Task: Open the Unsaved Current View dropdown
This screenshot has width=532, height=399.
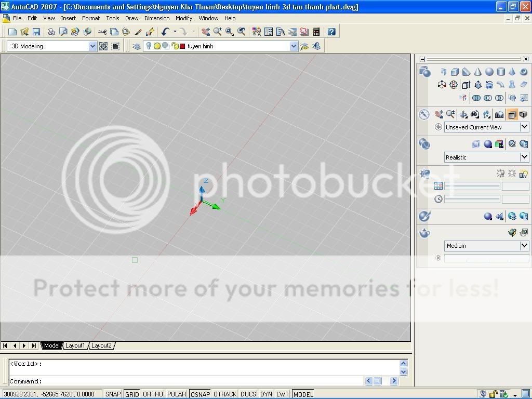Action: click(x=525, y=127)
